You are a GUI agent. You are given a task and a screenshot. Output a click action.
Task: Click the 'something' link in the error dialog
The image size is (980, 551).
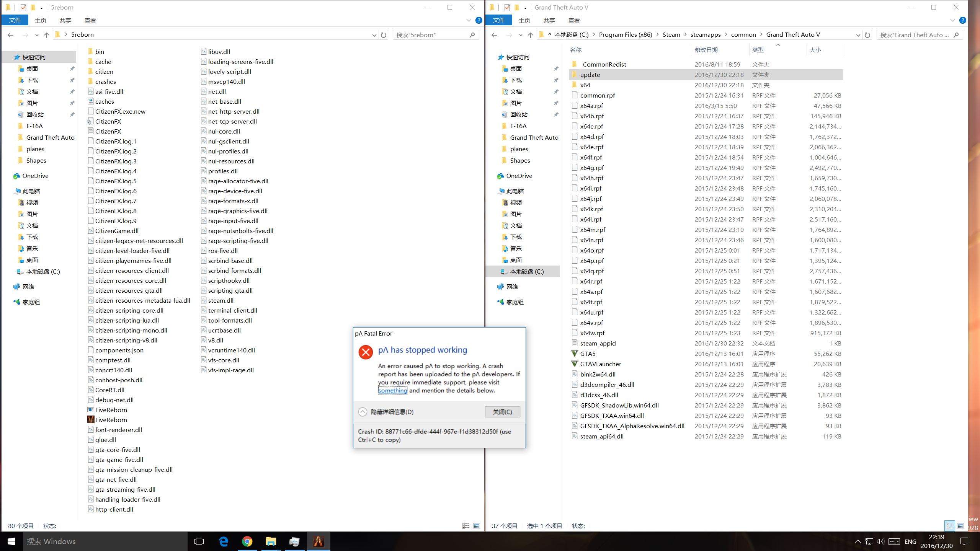(x=393, y=390)
